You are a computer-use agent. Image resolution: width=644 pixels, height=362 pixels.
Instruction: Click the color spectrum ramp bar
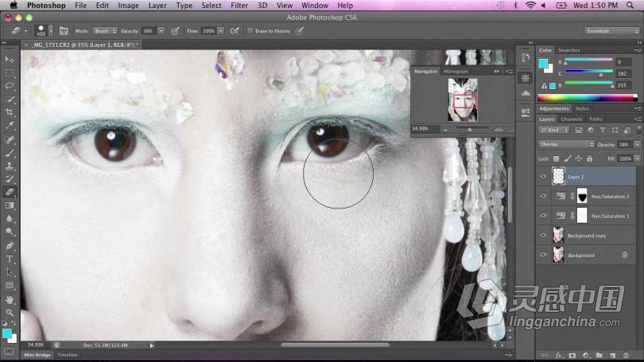click(588, 98)
